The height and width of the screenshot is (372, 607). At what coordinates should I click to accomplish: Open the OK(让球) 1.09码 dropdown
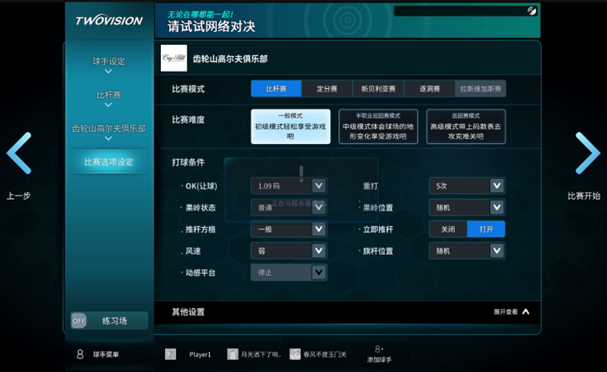point(289,186)
